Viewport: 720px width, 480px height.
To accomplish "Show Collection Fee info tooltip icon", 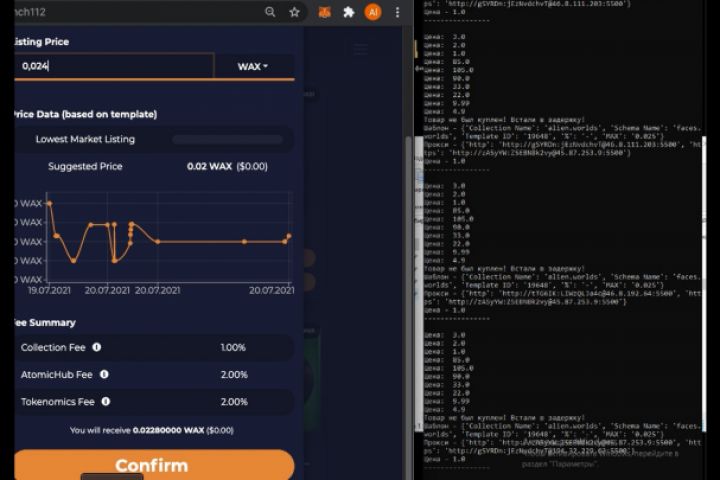I will pos(96,347).
